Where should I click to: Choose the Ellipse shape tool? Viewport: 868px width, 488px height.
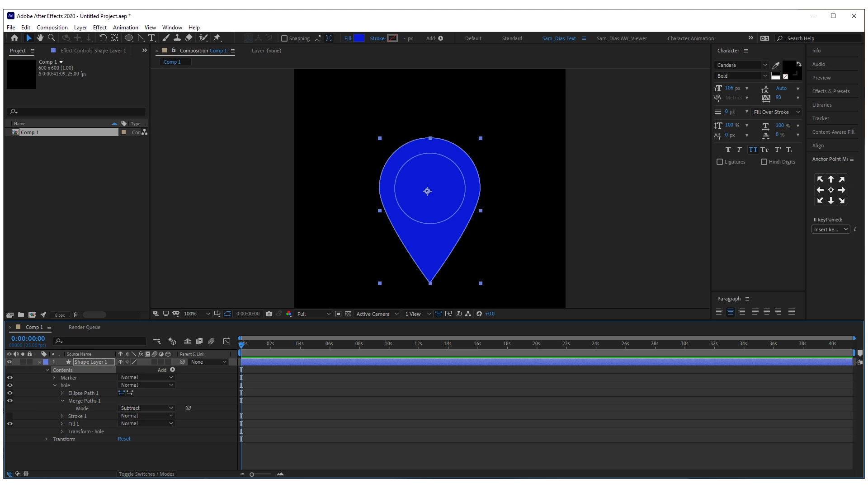[x=129, y=38]
